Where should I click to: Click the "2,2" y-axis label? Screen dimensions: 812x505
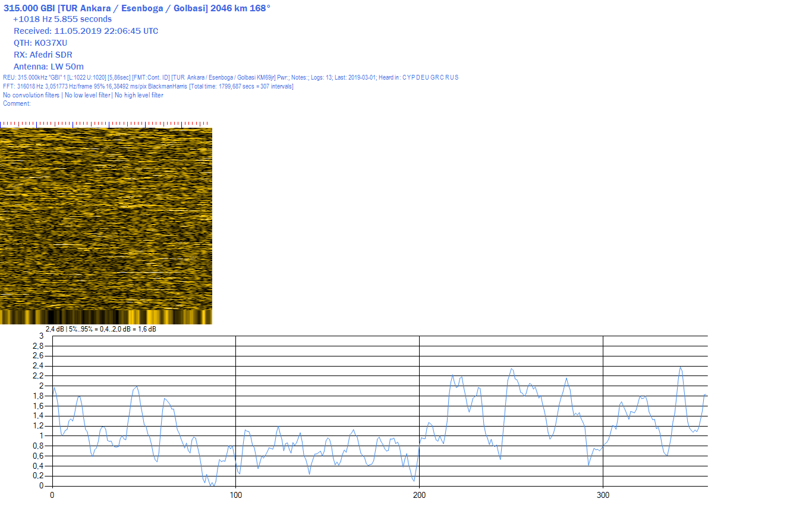click(x=38, y=376)
